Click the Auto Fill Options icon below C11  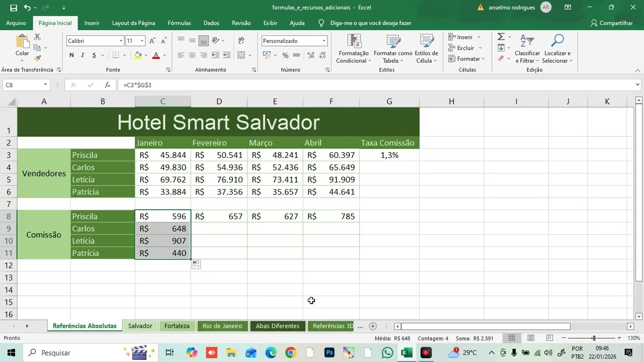(196, 264)
